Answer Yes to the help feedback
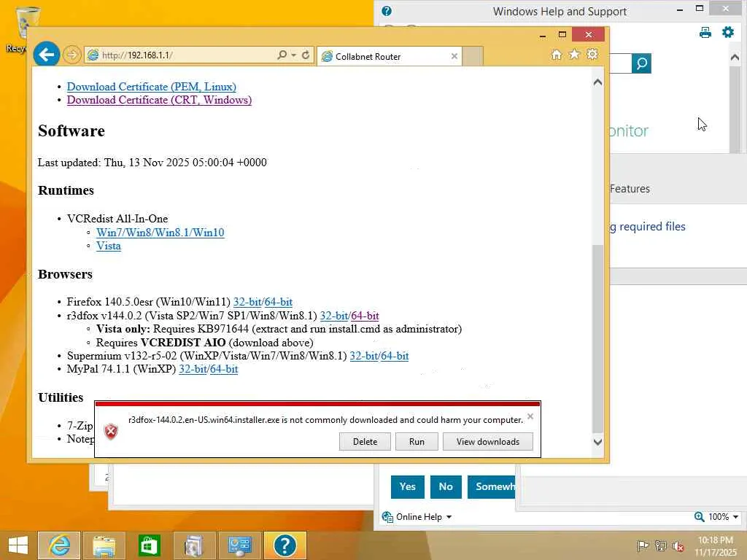This screenshot has width=747, height=560. pos(407,486)
